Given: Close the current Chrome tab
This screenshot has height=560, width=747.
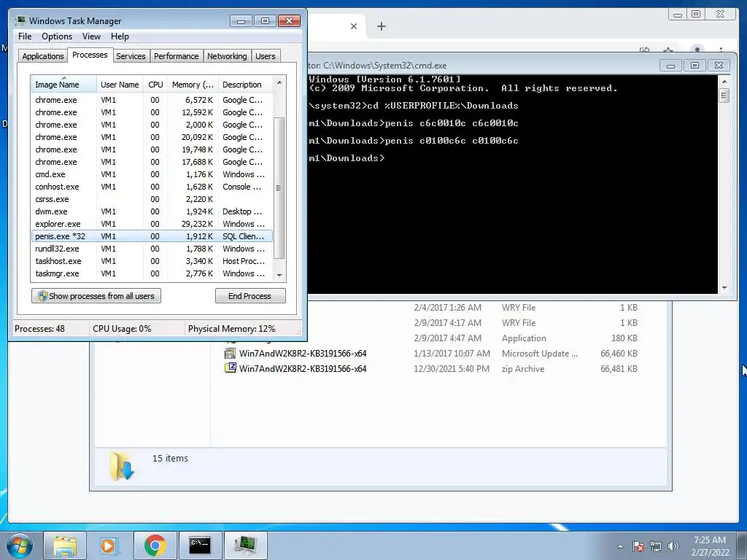Looking at the screenshot, I should tap(354, 26).
